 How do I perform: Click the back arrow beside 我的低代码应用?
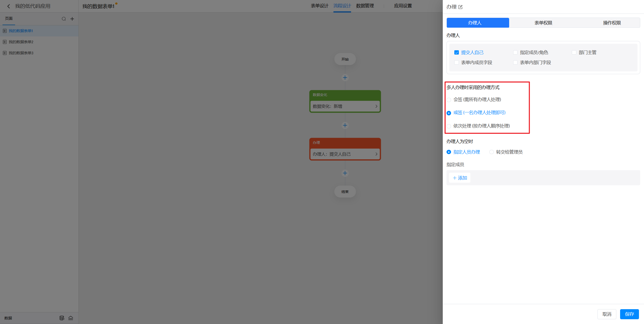(x=9, y=6)
